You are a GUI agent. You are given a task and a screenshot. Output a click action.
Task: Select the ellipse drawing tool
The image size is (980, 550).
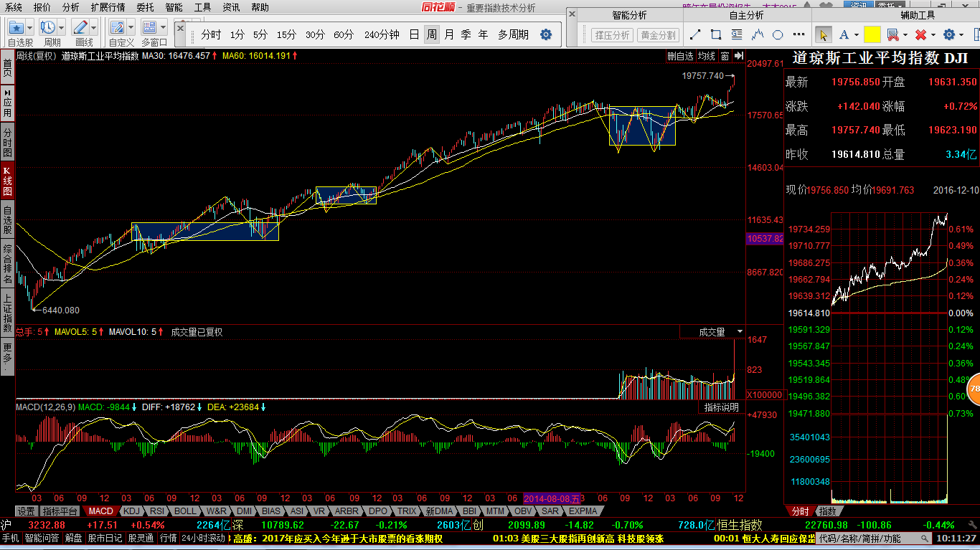[x=778, y=34]
